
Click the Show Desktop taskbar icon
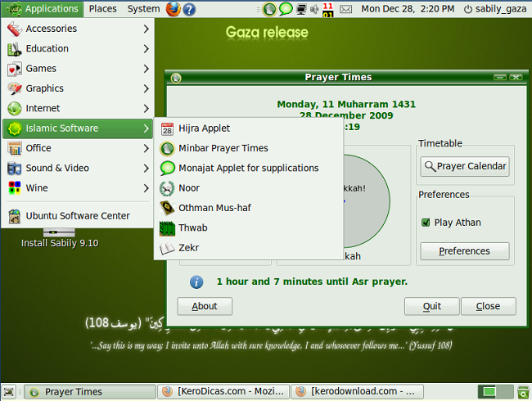(x=8, y=392)
